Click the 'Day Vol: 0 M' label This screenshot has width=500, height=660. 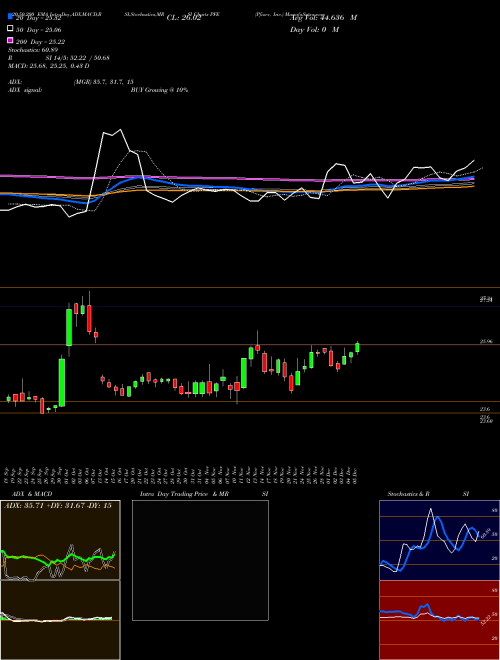tap(314, 30)
